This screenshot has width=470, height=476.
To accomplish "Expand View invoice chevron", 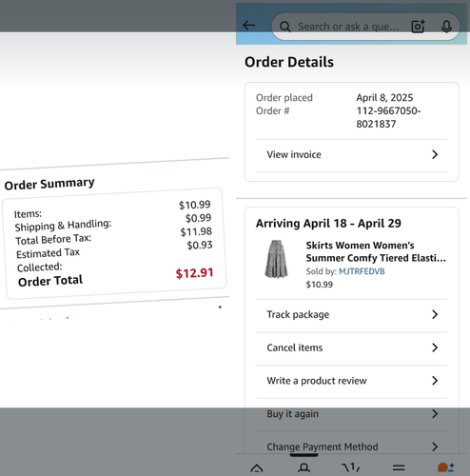I will tap(435, 154).
